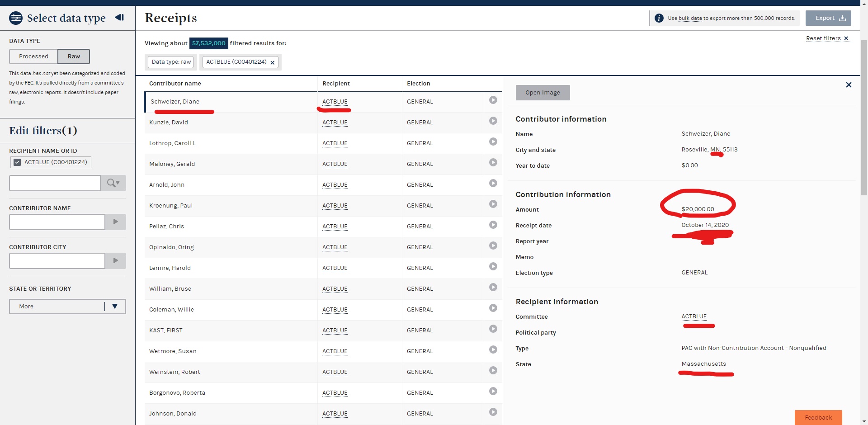Expand details arrow for Lemire, Harold row

click(493, 266)
